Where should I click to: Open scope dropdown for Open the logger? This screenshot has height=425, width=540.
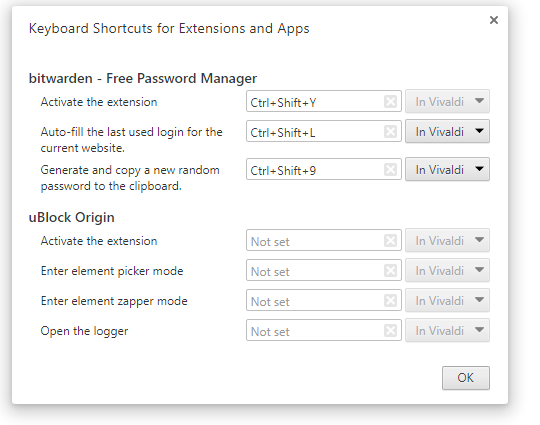(x=447, y=330)
